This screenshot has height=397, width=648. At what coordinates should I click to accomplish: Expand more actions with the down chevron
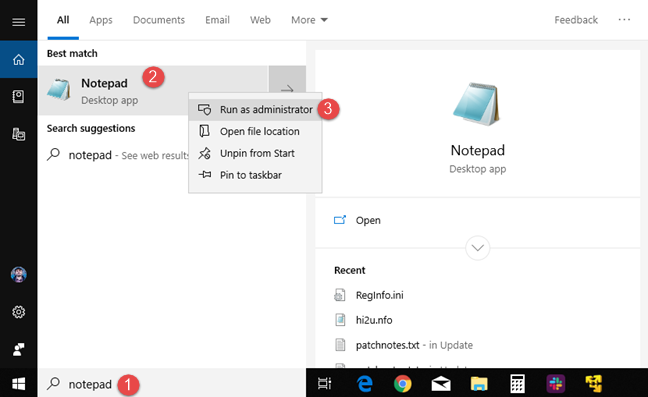[478, 248]
